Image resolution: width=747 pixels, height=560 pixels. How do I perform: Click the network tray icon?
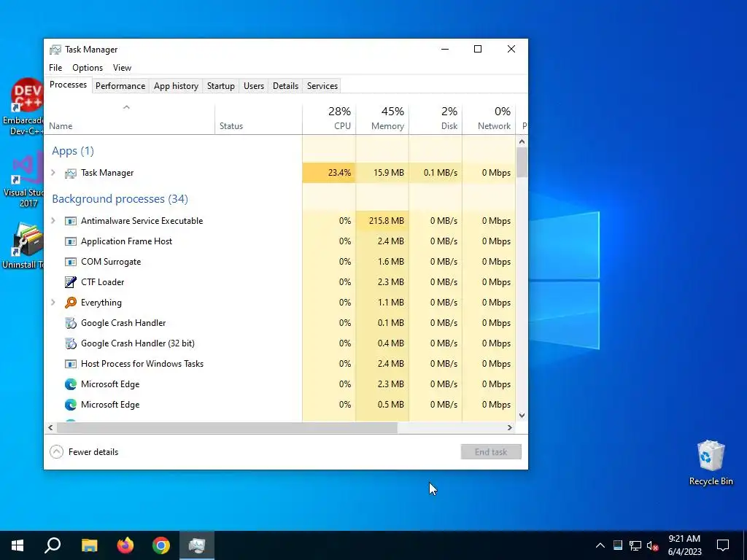[635, 545]
